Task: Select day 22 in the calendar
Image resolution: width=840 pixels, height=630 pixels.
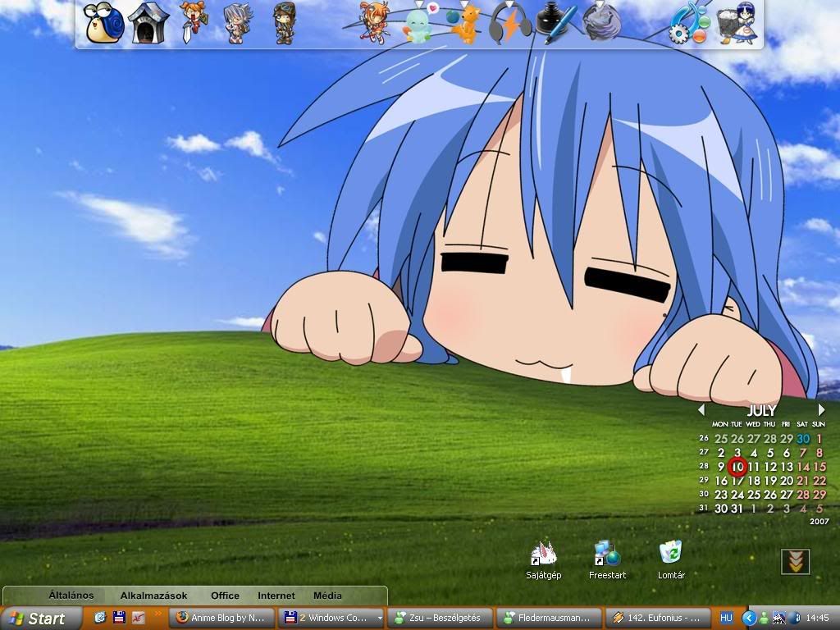Action: [x=819, y=481]
